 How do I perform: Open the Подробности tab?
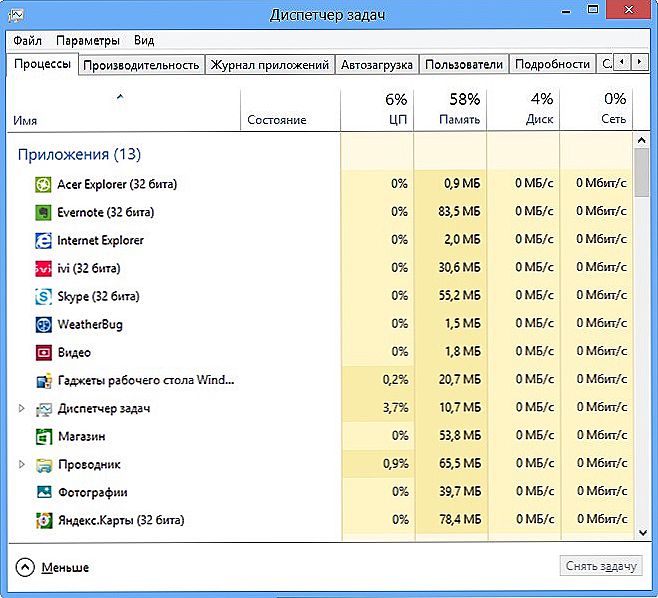pos(552,65)
